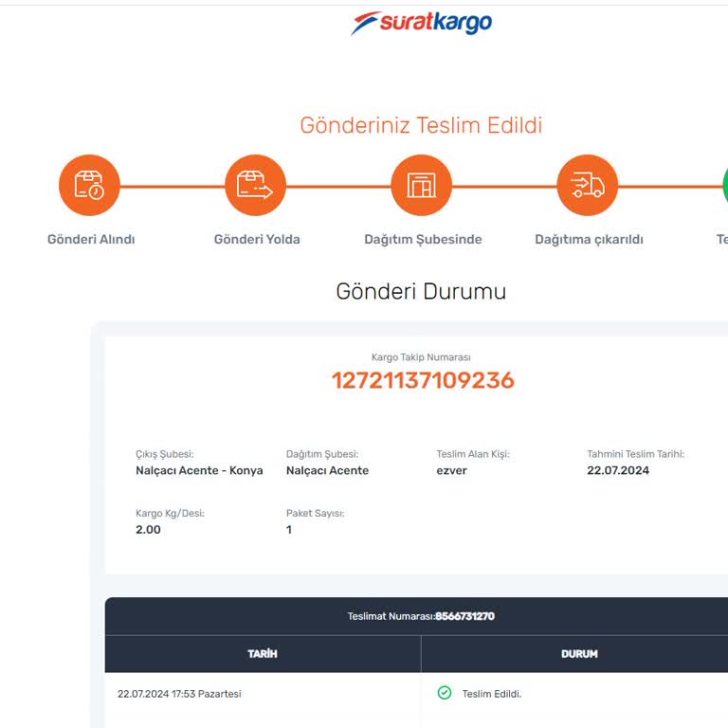Screen dimensions: 728x728
Task: Click the Dağıtım Şubesinde building icon
Action: (x=421, y=185)
